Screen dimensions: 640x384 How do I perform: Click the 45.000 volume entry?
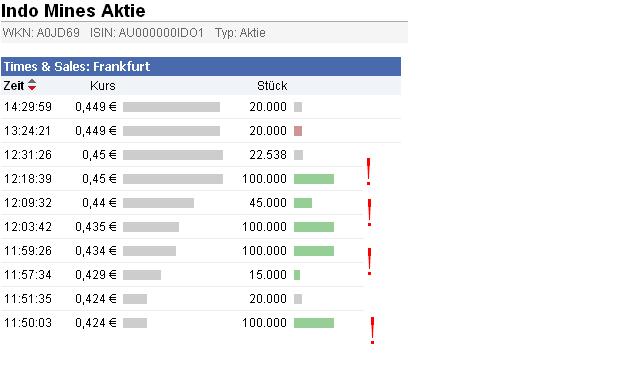point(268,203)
